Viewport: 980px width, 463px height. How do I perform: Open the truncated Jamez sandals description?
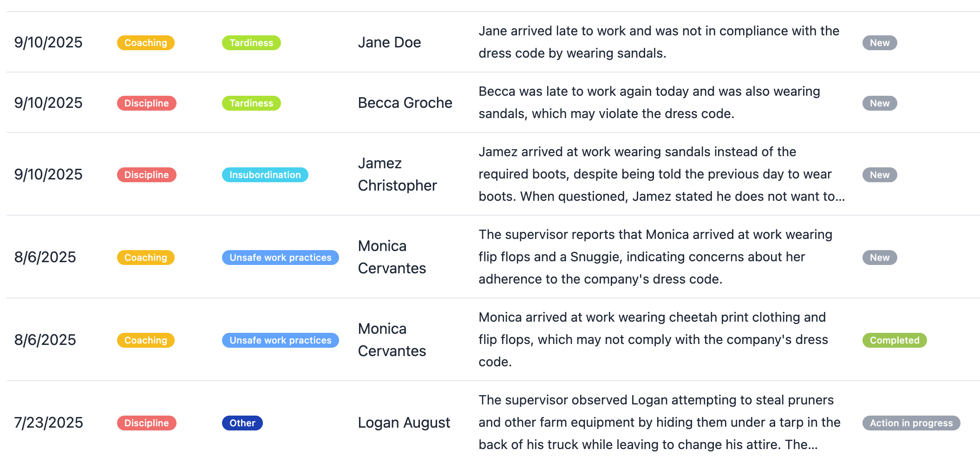[x=661, y=174]
